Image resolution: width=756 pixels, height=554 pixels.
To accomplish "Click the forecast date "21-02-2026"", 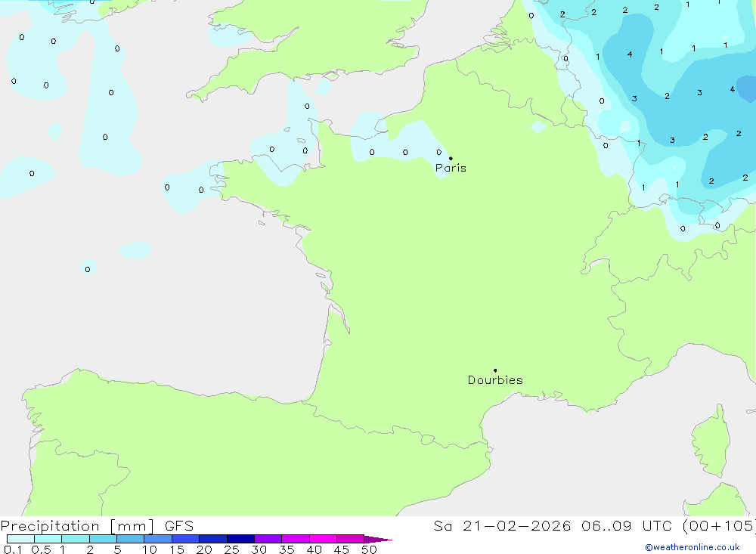I will [x=517, y=526].
